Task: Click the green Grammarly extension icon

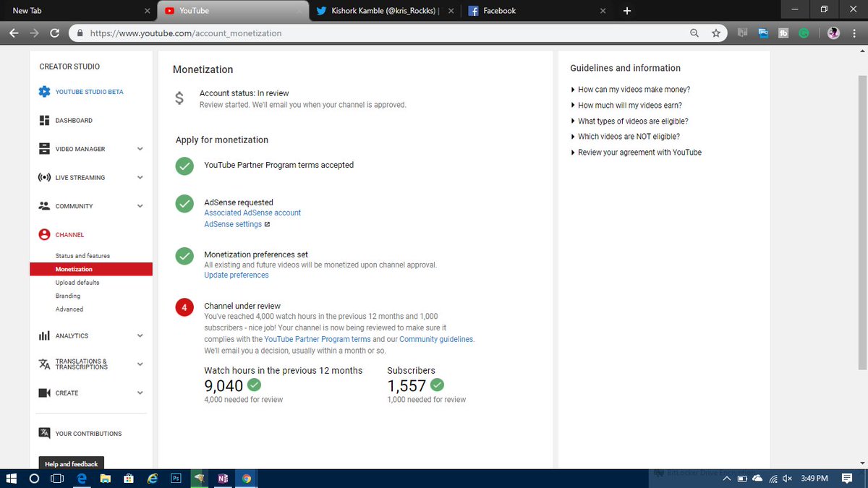Action: pyautogui.click(x=804, y=33)
